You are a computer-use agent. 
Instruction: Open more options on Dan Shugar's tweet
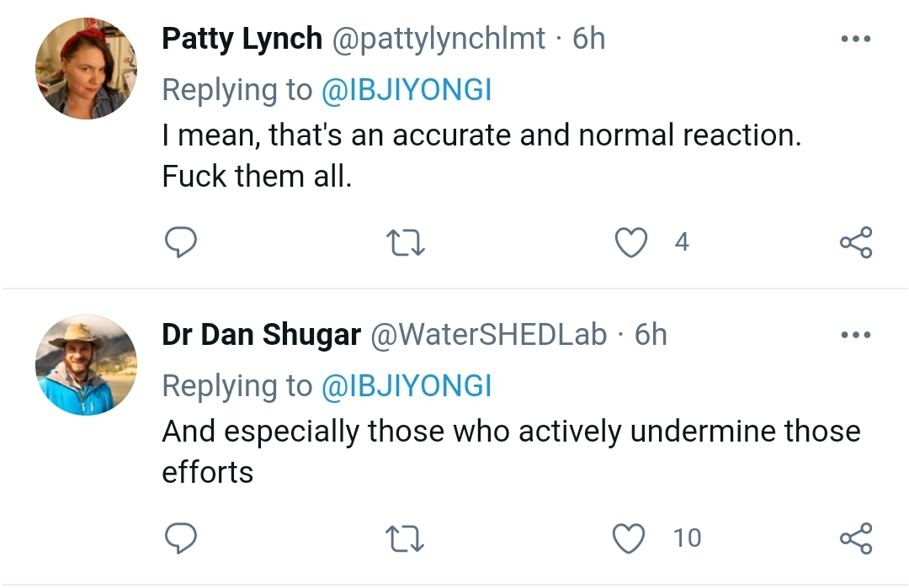(x=856, y=335)
